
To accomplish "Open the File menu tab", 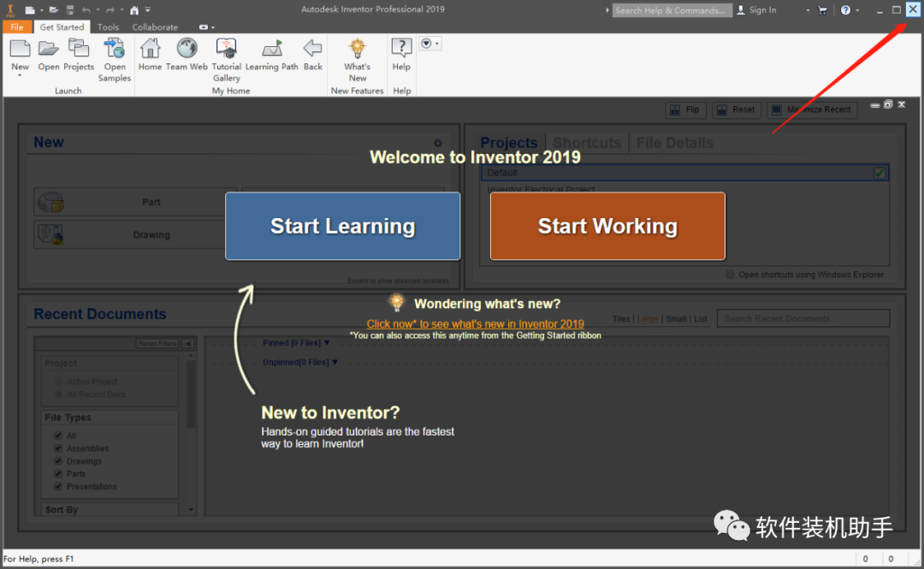I will click(x=17, y=27).
